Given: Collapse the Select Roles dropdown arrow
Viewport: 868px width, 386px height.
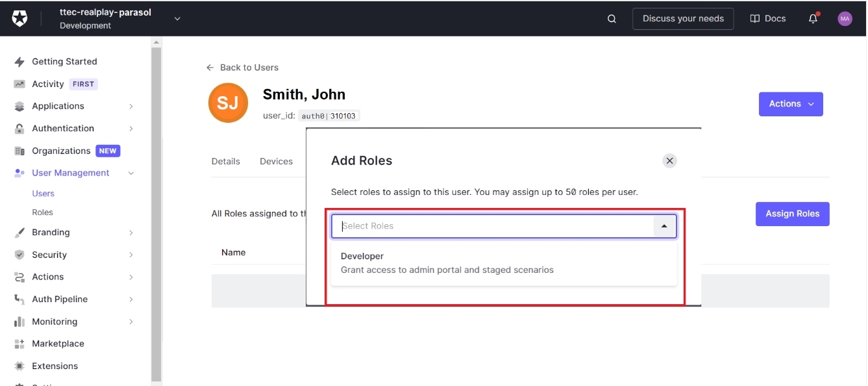Looking at the screenshot, I should (663, 226).
